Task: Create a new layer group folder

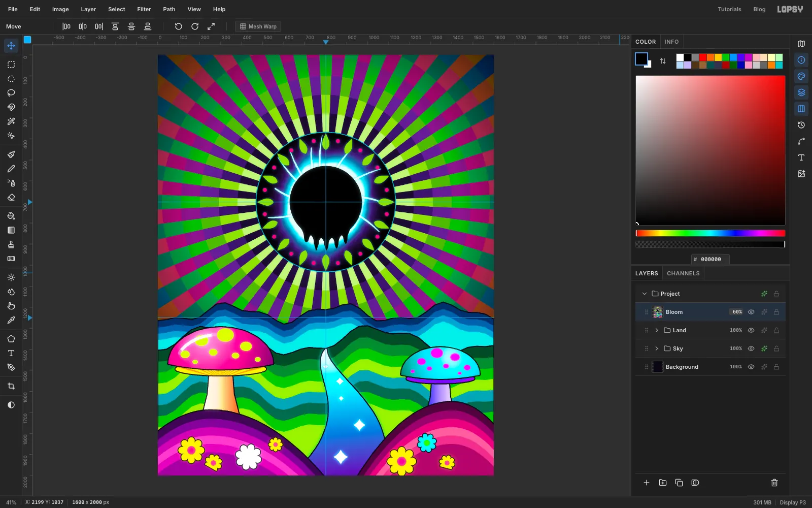Action: coord(663,483)
